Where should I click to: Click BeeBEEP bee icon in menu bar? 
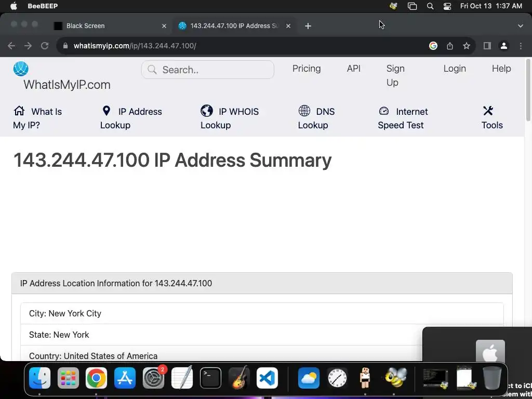pyautogui.click(x=394, y=6)
